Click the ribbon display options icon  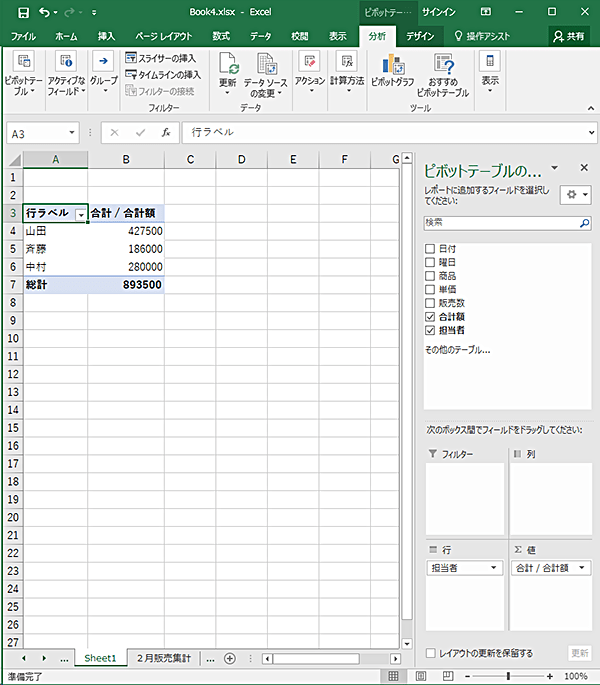[x=486, y=12]
